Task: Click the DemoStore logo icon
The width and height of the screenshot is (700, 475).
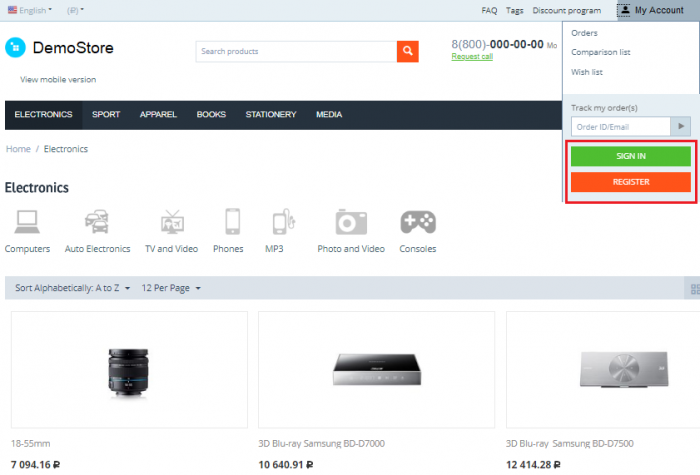Action: [15, 47]
